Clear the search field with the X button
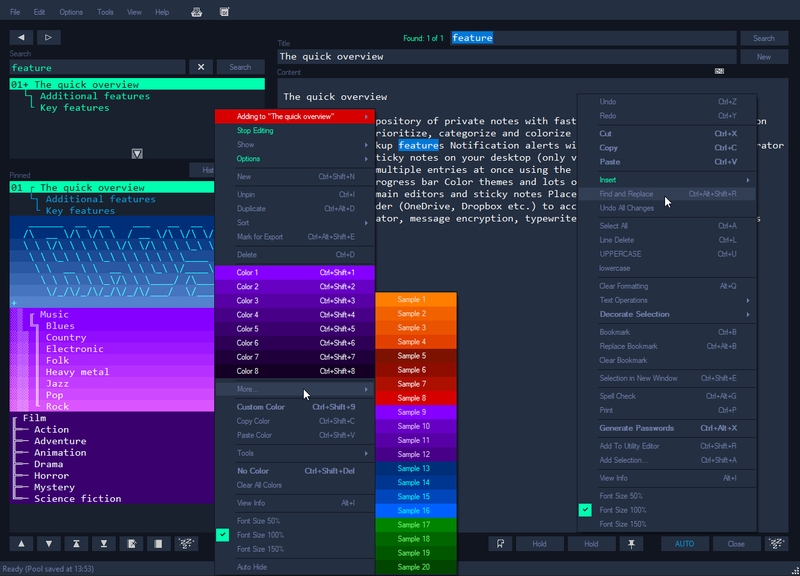The height and width of the screenshot is (576, 800). [x=201, y=67]
